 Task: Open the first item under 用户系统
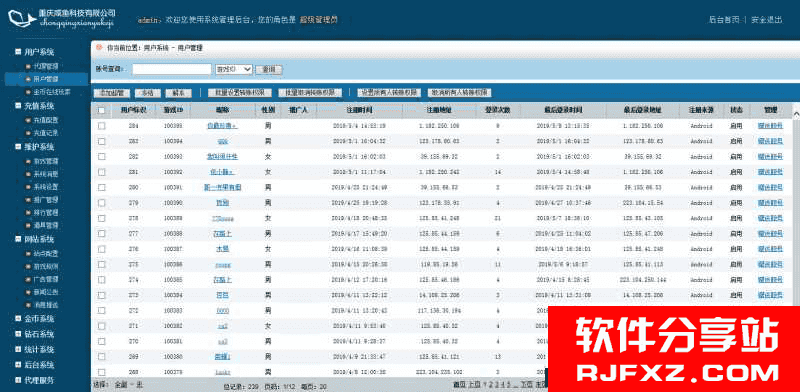(45, 66)
